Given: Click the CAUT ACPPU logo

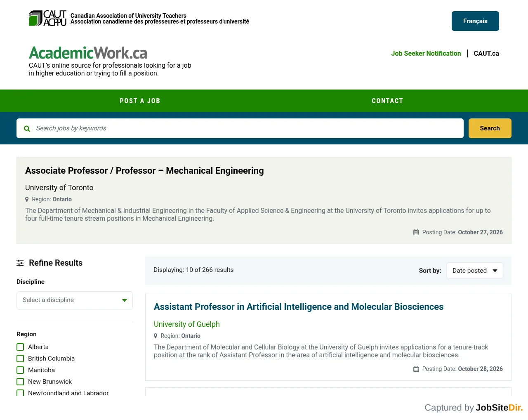Looking at the screenshot, I should (47, 18).
